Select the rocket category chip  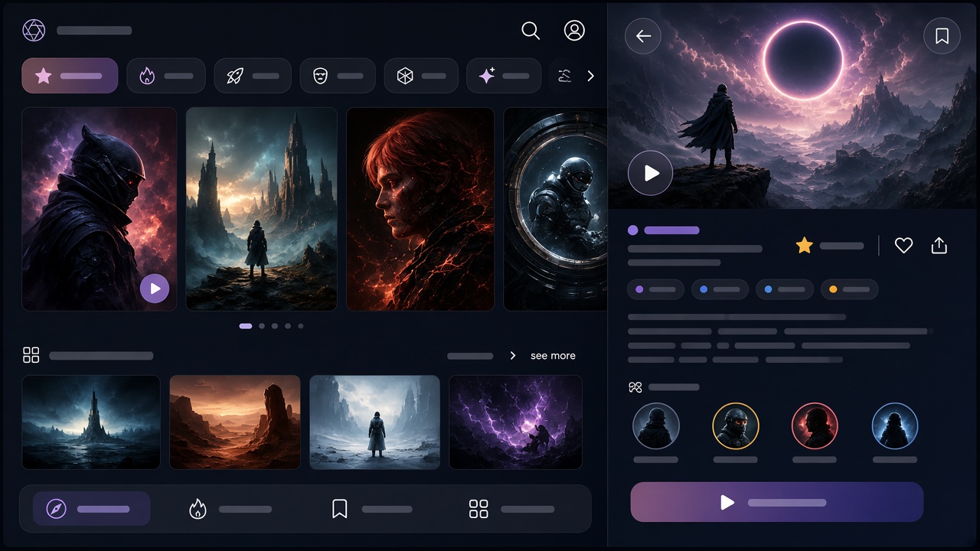click(253, 76)
